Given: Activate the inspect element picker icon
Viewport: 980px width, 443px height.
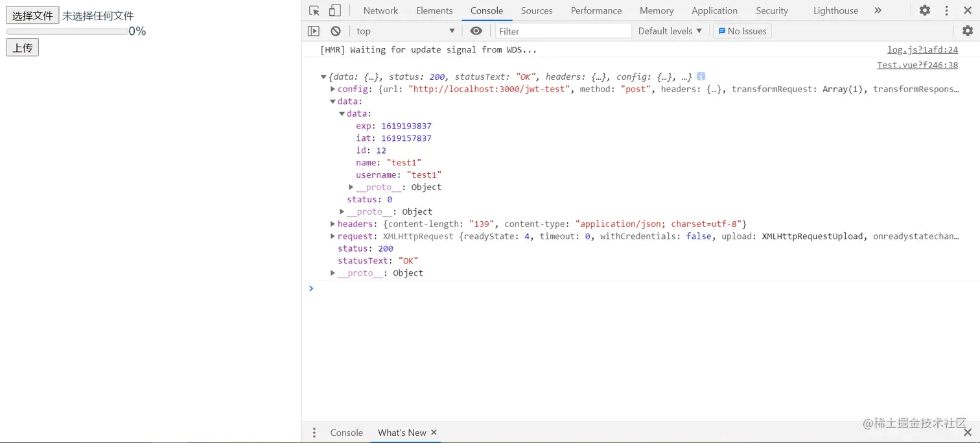Looking at the screenshot, I should (314, 10).
